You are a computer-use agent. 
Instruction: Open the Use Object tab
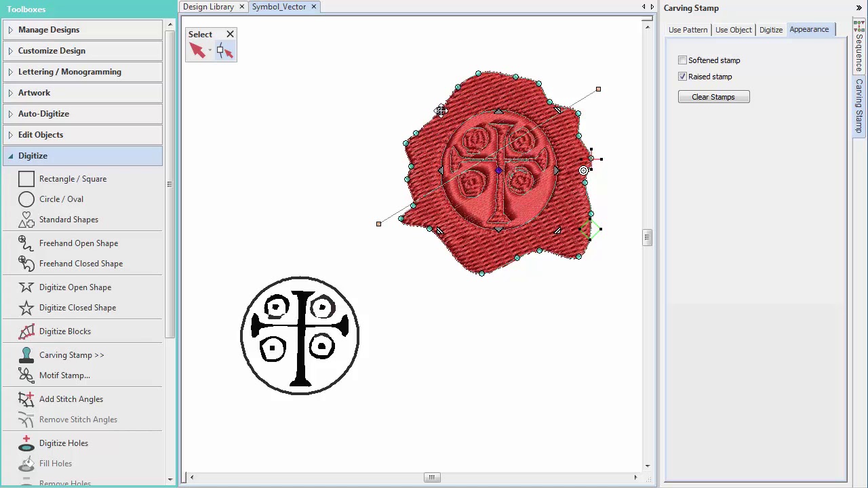733,30
